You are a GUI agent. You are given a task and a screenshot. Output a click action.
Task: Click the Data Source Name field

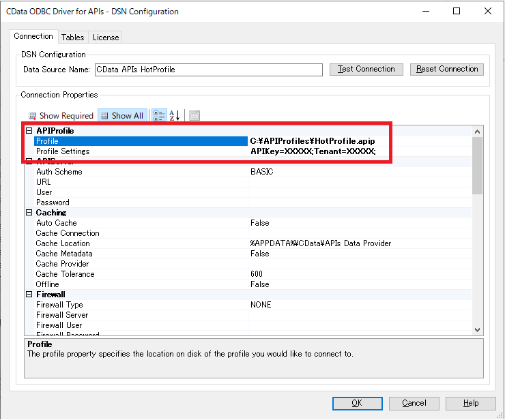[x=209, y=70]
